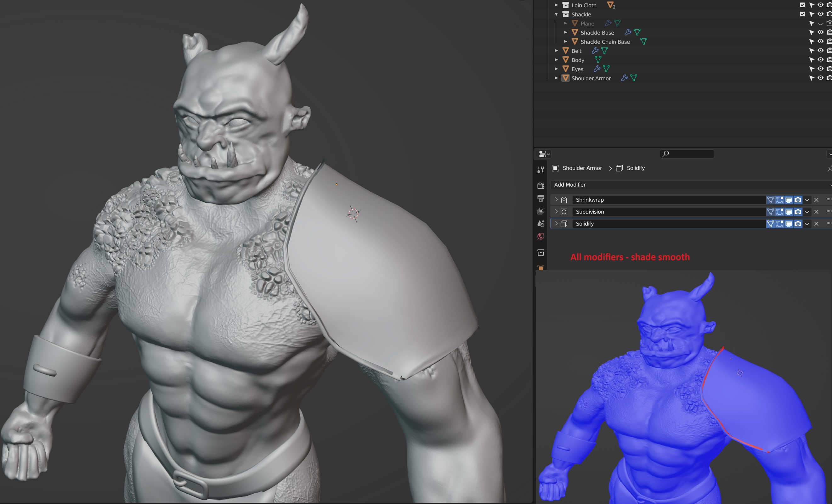The width and height of the screenshot is (832, 504).
Task: Remove the Shrinkwrap modifier
Action: (816, 200)
